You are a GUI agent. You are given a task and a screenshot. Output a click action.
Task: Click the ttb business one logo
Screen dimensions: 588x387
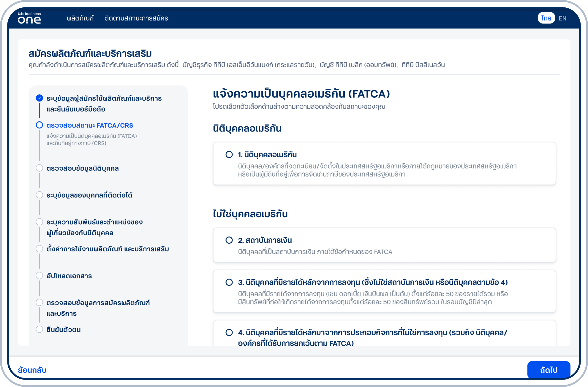(x=29, y=18)
